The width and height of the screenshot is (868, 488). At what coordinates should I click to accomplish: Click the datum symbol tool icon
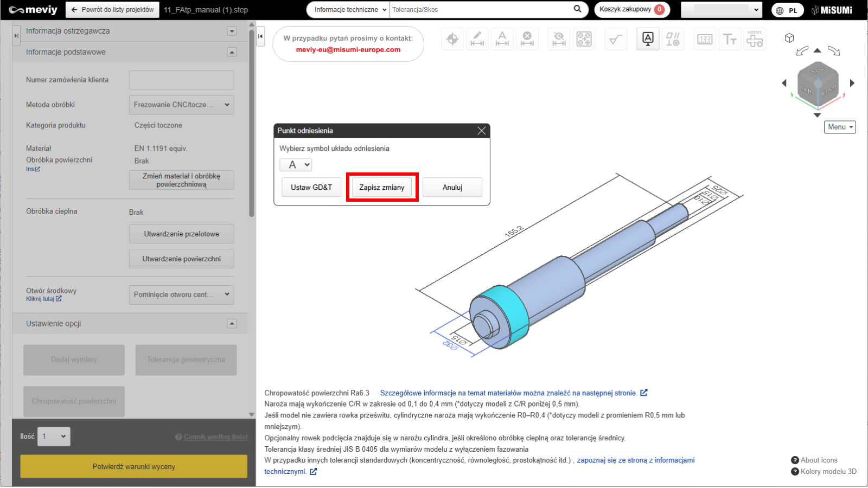tap(648, 39)
